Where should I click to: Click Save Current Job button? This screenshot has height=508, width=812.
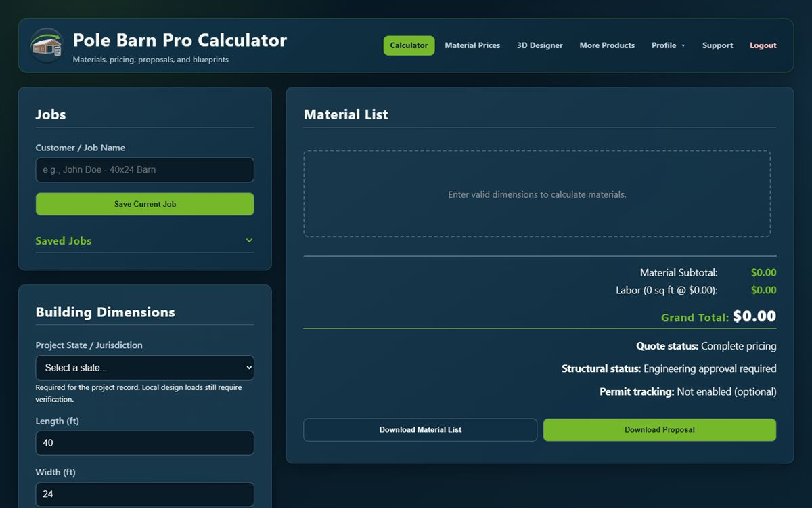(x=145, y=204)
